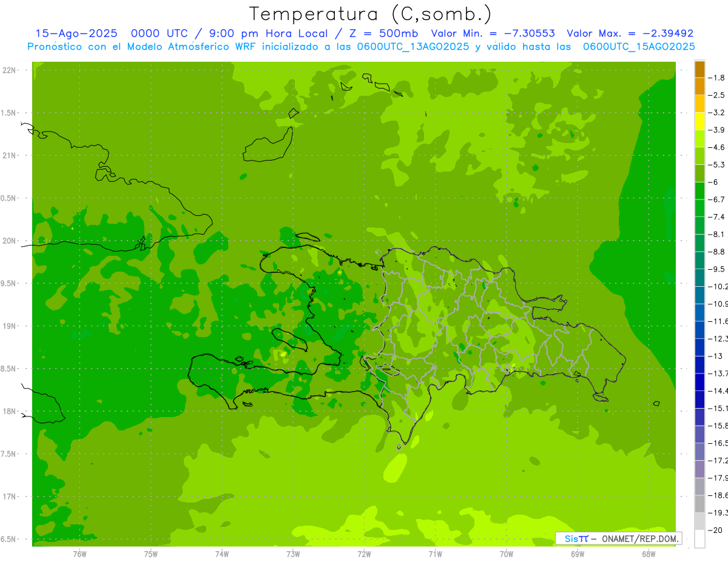Select valid-until time "0600UTC_15AGO2025"
Screen dimensions: 728x562
(x=639, y=47)
